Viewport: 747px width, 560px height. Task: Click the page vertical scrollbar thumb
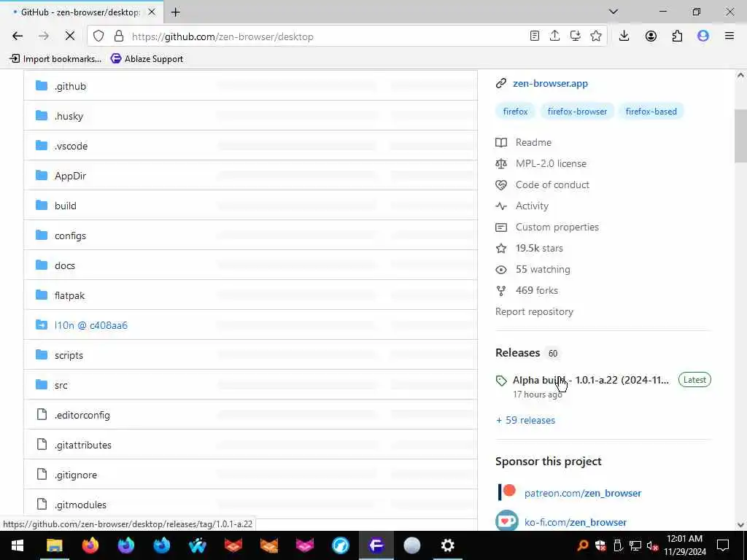[x=740, y=136]
